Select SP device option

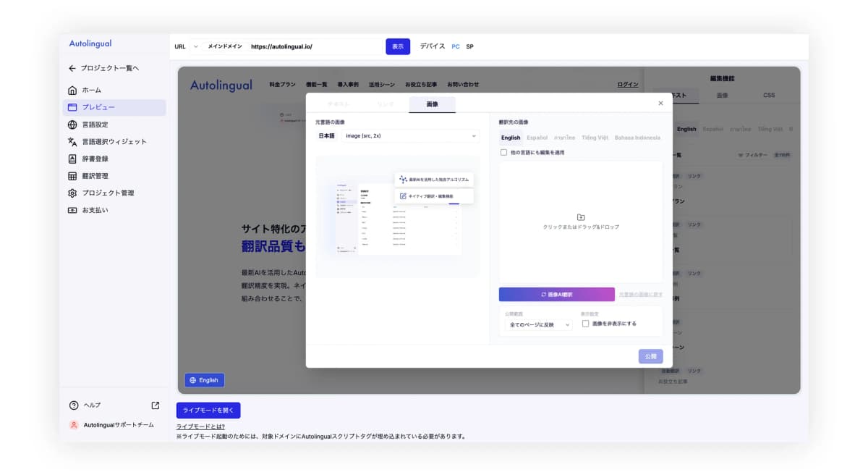click(469, 46)
